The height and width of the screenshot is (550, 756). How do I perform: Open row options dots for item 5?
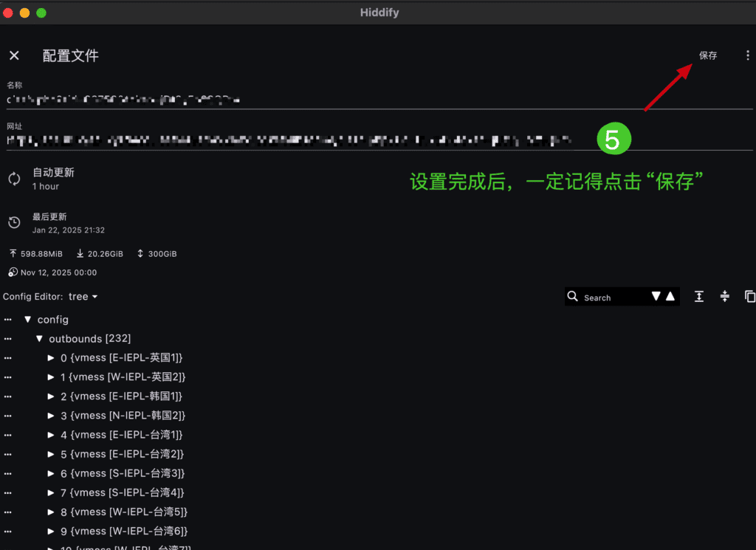pyautogui.click(x=7, y=455)
